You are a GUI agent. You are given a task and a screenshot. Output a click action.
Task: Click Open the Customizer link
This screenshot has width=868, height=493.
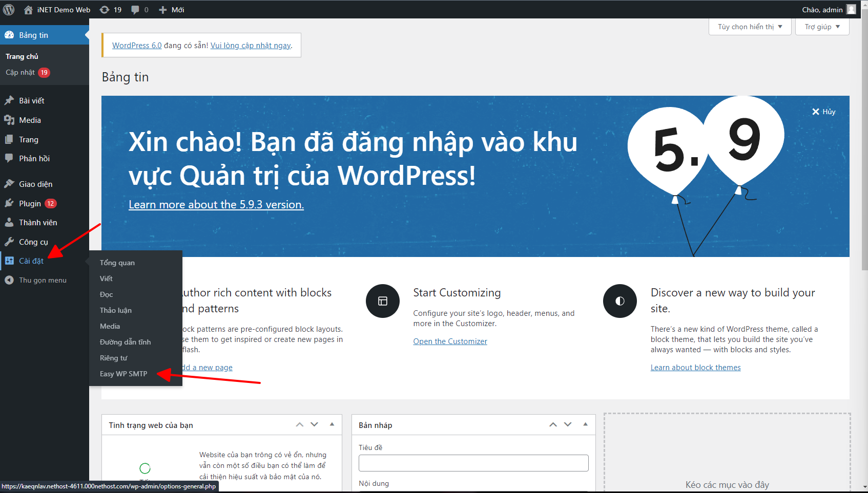click(450, 341)
